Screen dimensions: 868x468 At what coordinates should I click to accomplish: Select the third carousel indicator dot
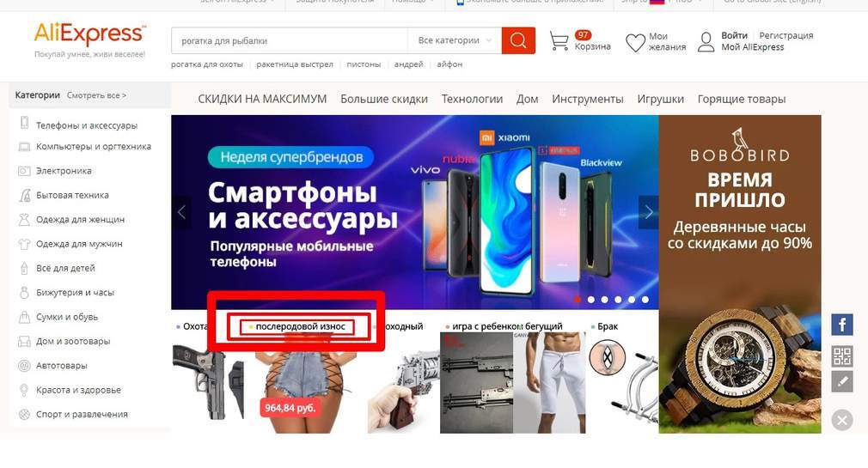pyautogui.click(x=604, y=300)
